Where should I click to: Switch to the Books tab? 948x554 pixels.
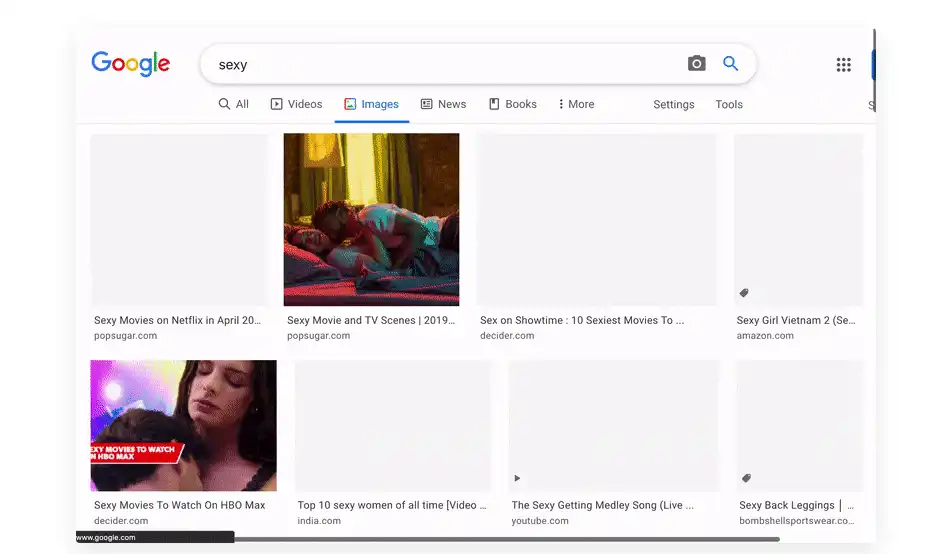coord(513,104)
